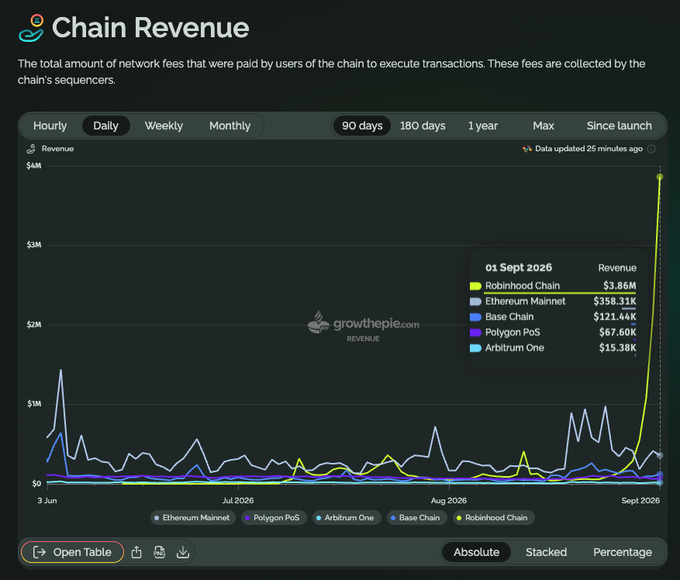Toggle Polygon PoS series in the legend
This screenshot has height=580, width=680.
click(273, 518)
